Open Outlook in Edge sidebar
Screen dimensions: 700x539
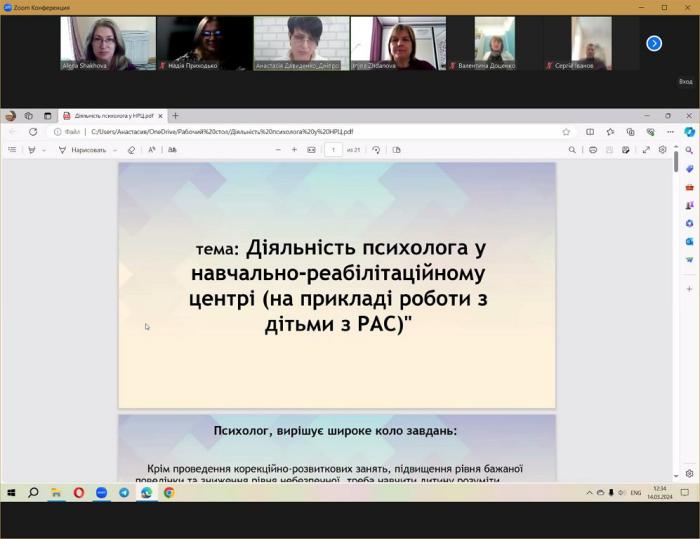[x=689, y=242]
